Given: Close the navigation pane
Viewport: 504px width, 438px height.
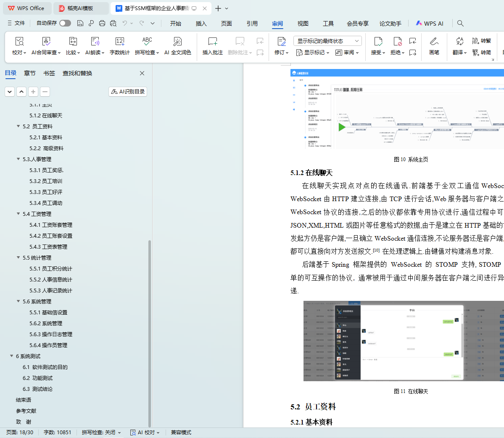Looking at the screenshot, I should pos(142,73).
